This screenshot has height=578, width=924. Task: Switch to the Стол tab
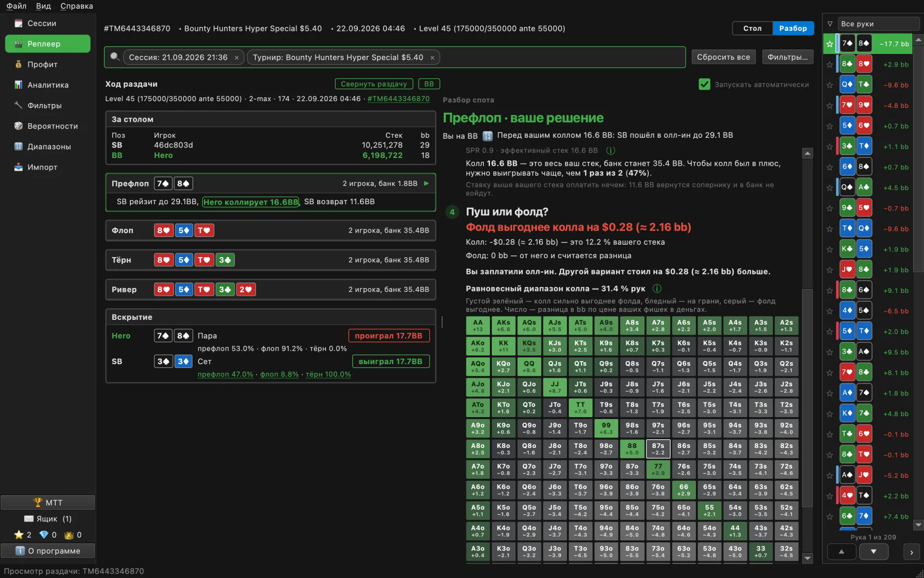click(x=752, y=28)
